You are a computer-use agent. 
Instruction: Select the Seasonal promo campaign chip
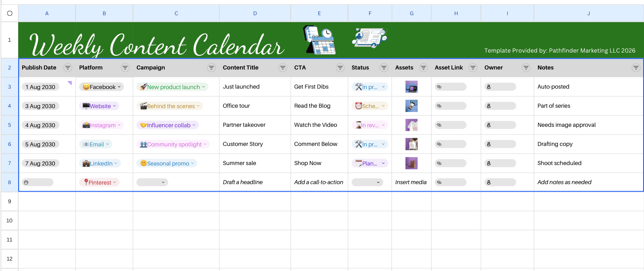[x=167, y=163]
